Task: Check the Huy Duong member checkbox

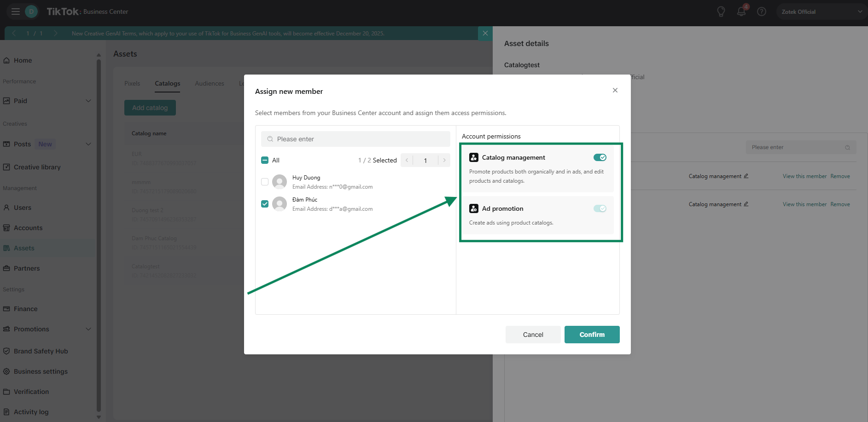Action: pos(265,182)
